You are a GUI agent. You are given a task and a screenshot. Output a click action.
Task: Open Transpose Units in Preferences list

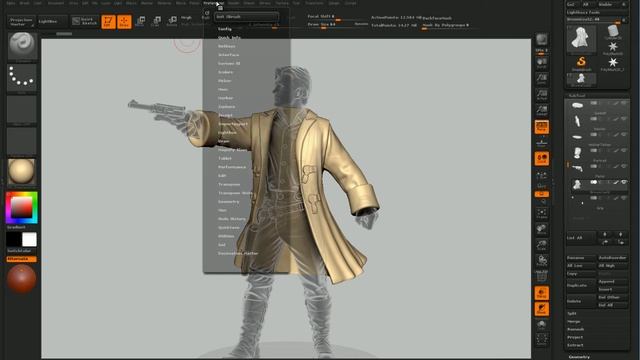(x=236, y=193)
